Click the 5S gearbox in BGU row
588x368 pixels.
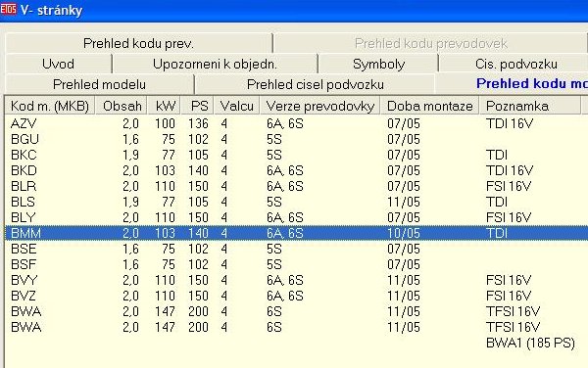(274, 139)
